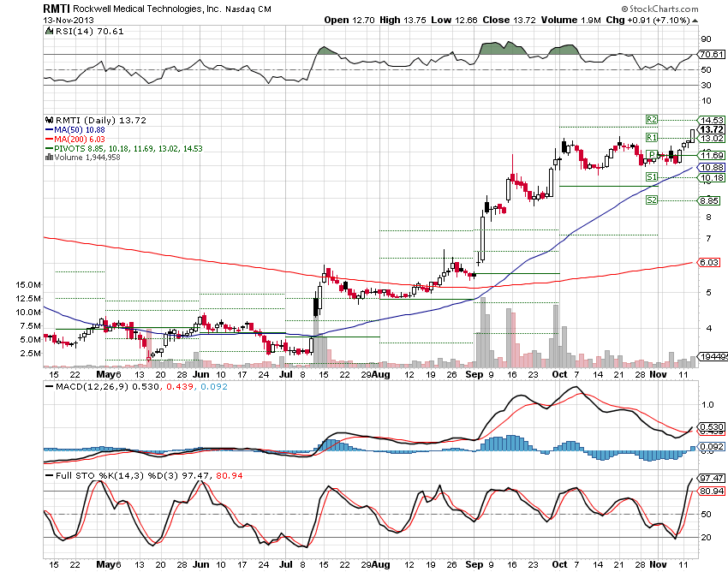The height and width of the screenshot is (572, 728).
Task: Click the red MA(200) line swatch
Action: pyautogui.click(x=49, y=140)
